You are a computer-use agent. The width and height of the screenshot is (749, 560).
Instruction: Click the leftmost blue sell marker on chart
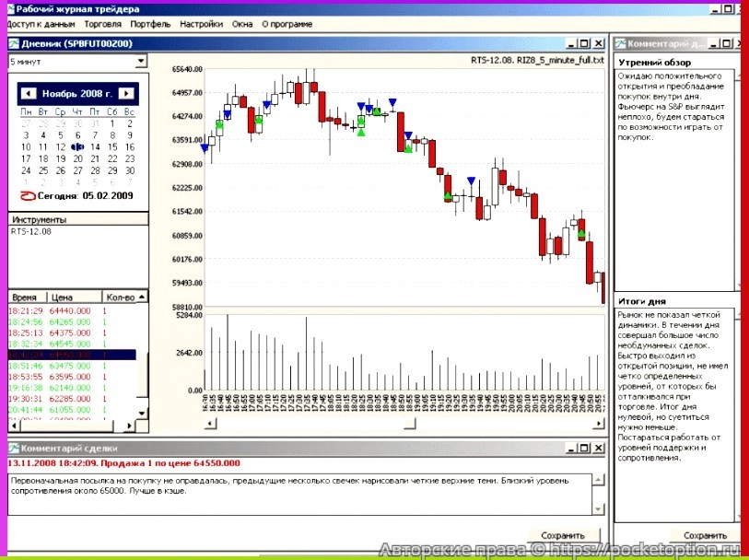[204, 148]
